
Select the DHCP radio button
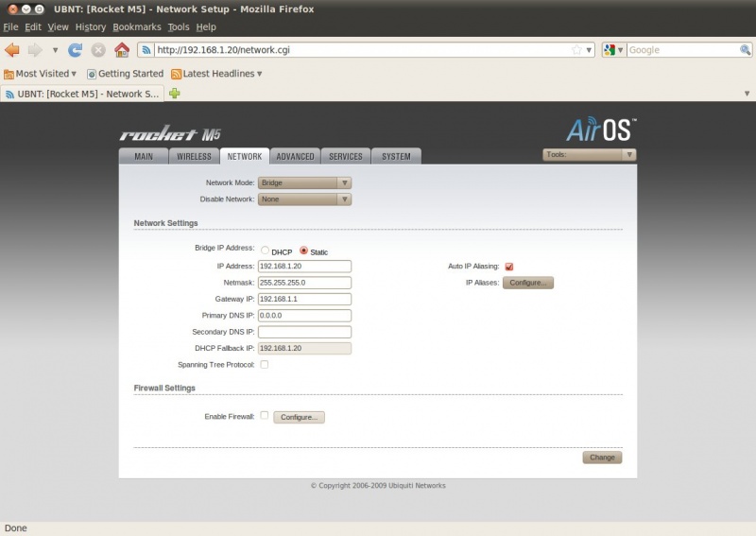(265, 251)
